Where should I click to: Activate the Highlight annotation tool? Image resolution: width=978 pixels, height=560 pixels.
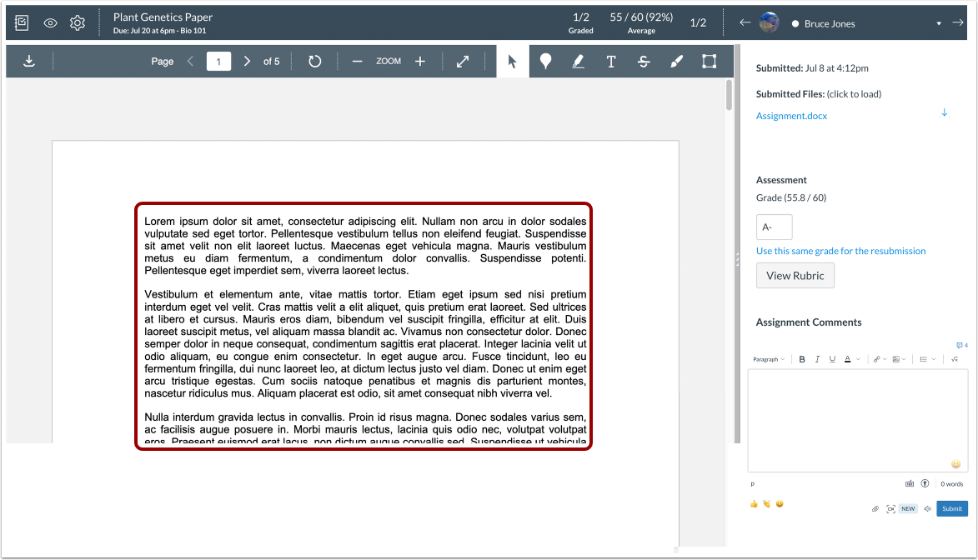(x=578, y=60)
